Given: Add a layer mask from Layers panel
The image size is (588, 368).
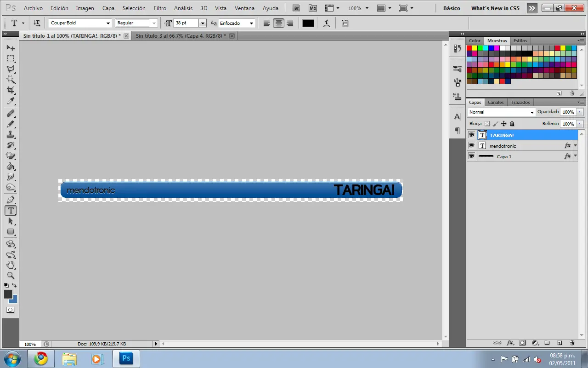Looking at the screenshot, I should pyautogui.click(x=522, y=343).
